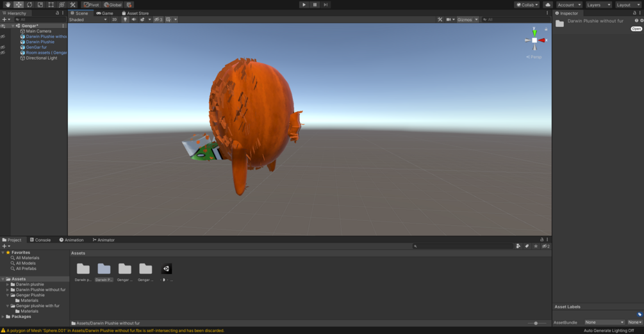The width and height of the screenshot is (644, 334).
Task: Toggle hidden packages count in Project
Action: 546,246
